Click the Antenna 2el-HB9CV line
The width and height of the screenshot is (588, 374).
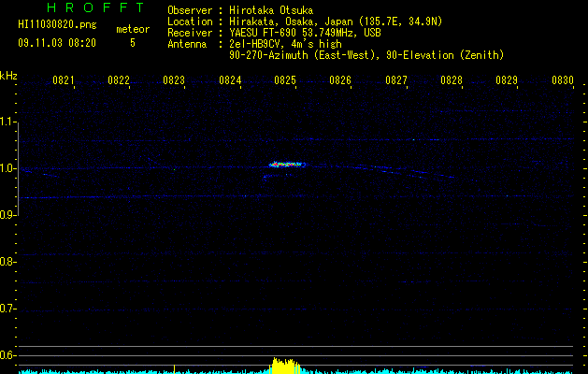click(x=254, y=44)
